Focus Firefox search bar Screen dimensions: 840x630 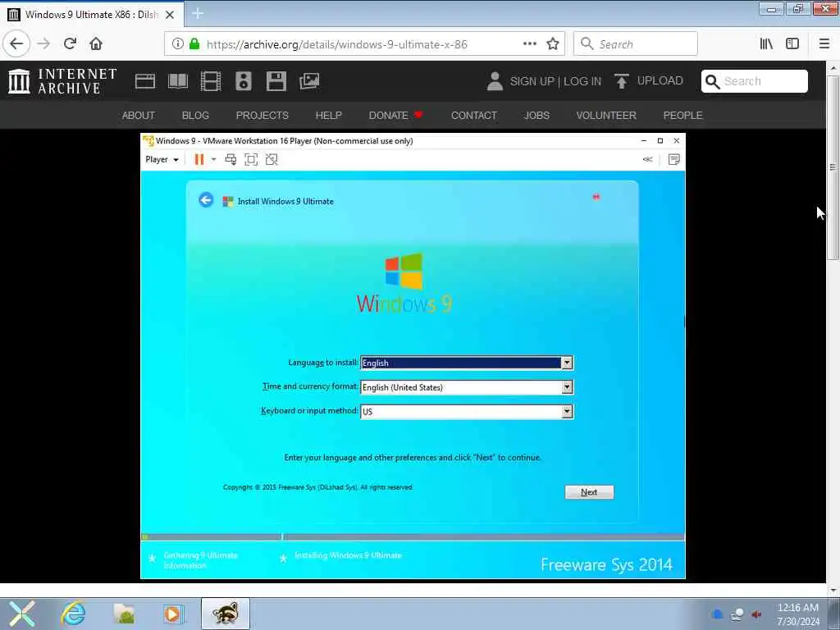(x=636, y=43)
